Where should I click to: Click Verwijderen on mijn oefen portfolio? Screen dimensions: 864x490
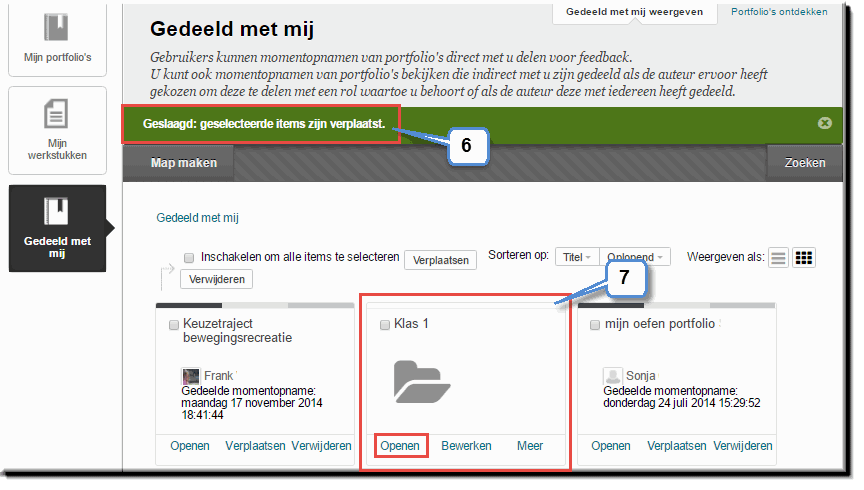pyautogui.click(x=743, y=445)
